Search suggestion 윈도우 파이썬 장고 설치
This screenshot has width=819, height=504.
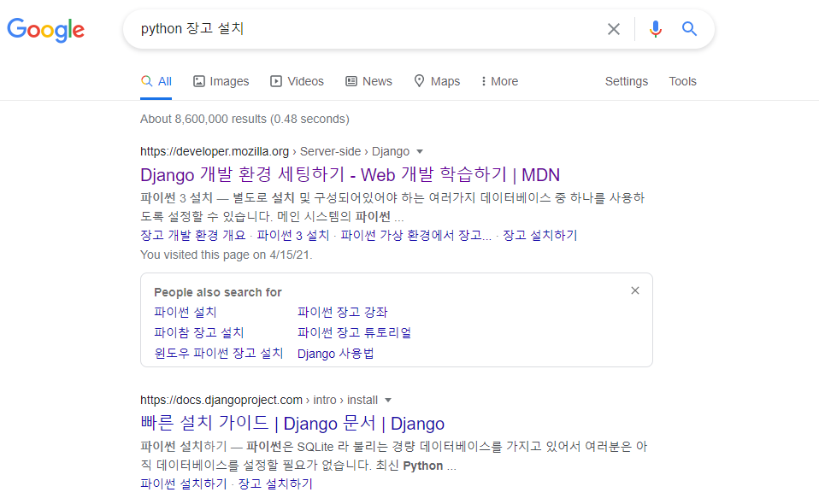click(218, 353)
